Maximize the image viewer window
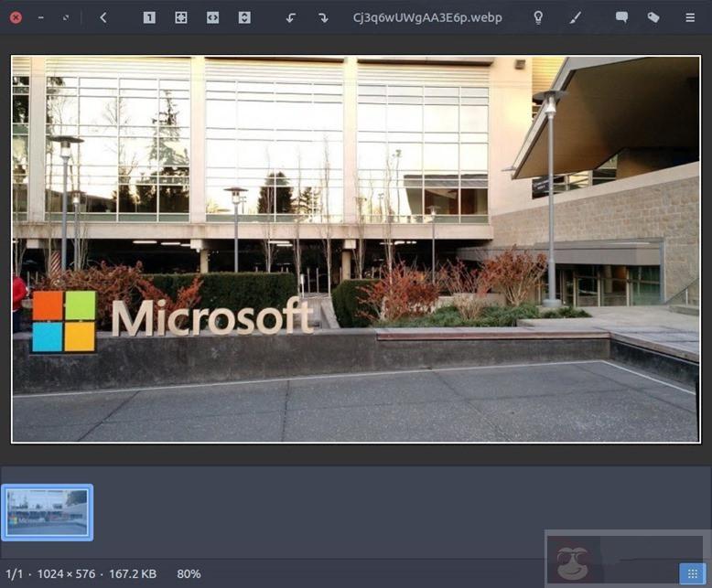Viewport: 712px width, 588px height. [x=65, y=17]
